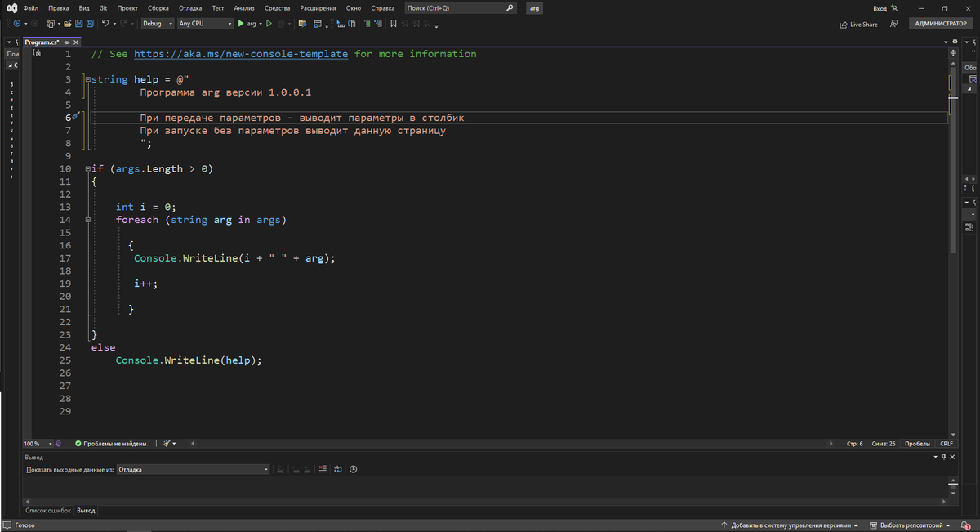Click the Live Share icon

tap(844, 25)
